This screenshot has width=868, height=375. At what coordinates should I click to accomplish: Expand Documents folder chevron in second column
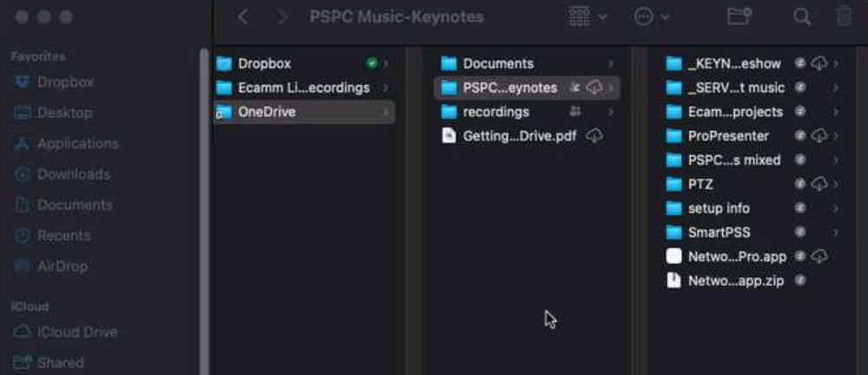(x=611, y=63)
